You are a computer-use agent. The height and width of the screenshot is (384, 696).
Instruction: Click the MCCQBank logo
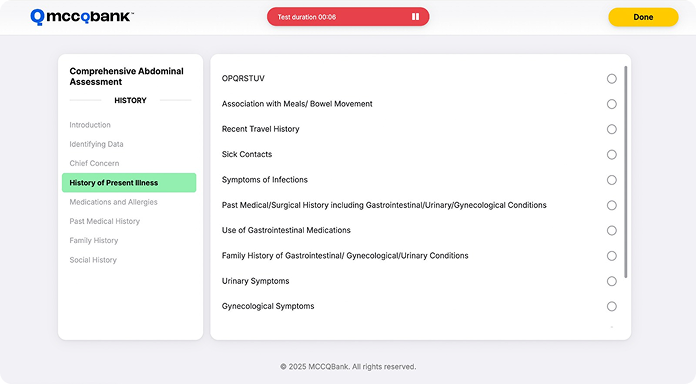coord(82,17)
